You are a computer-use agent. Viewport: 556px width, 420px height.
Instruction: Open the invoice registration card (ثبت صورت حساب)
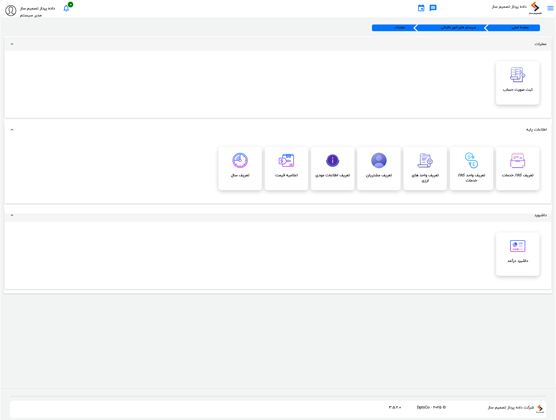pyautogui.click(x=518, y=83)
